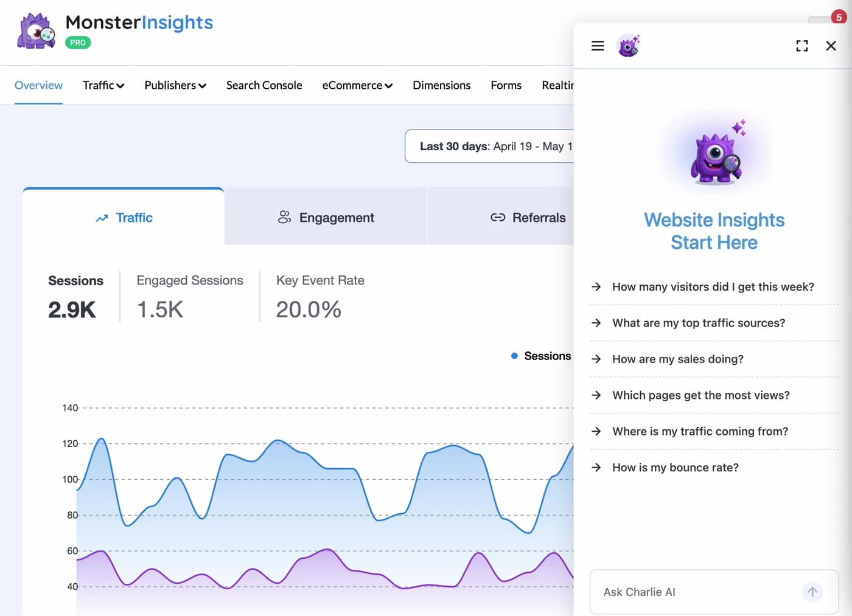This screenshot has height=616, width=852.
Task: Ask 'How is my bounce rate?'
Action: (714, 467)
